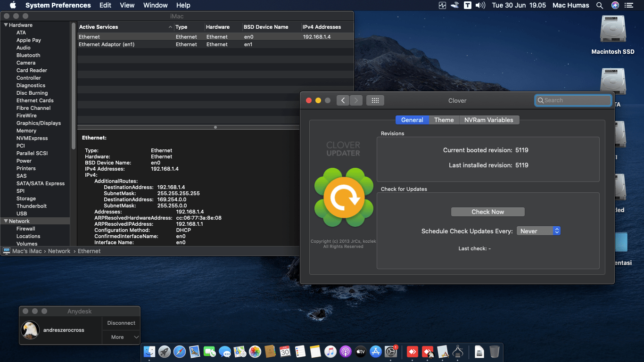Open System Preferences menu in menu bar
The width and height of the screenshot is (644, 362).
pos(58,5)
